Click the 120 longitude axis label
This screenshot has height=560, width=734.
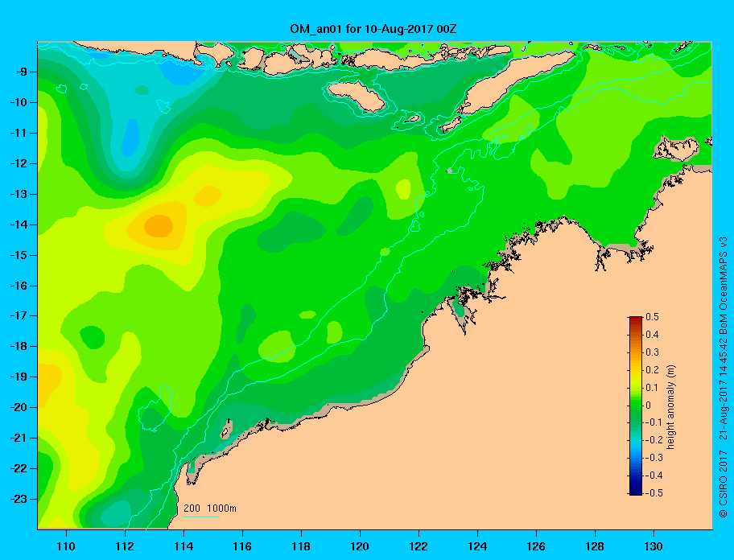pos(360,546)
